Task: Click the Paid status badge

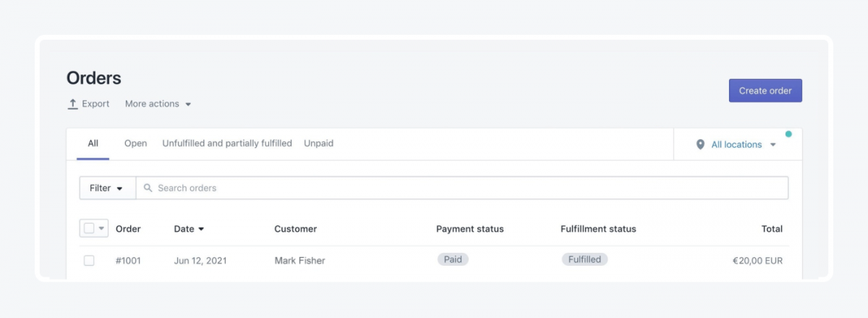Action: click(x=453, y=259)
